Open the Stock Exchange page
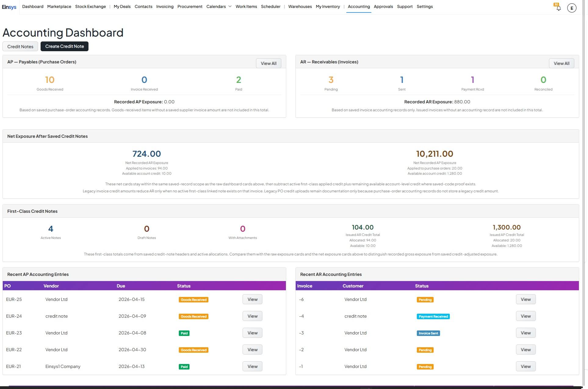Viewport: 588px width, 389px height. 90,6
